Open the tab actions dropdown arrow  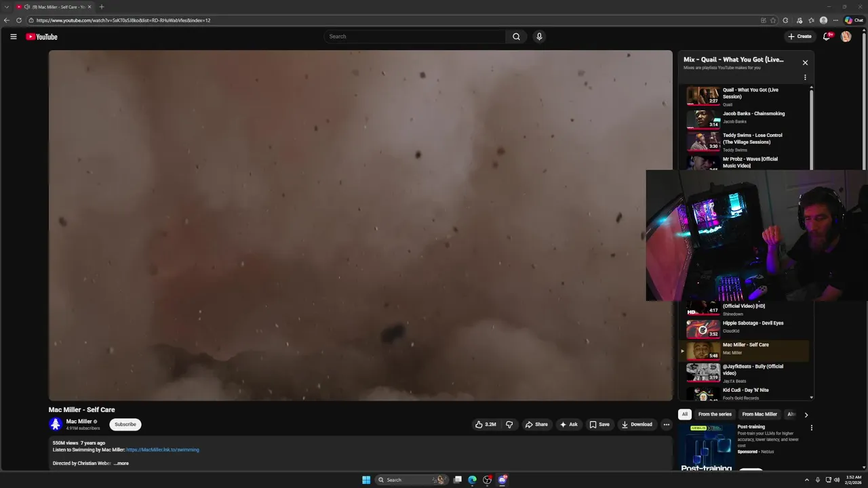(6, 7)
